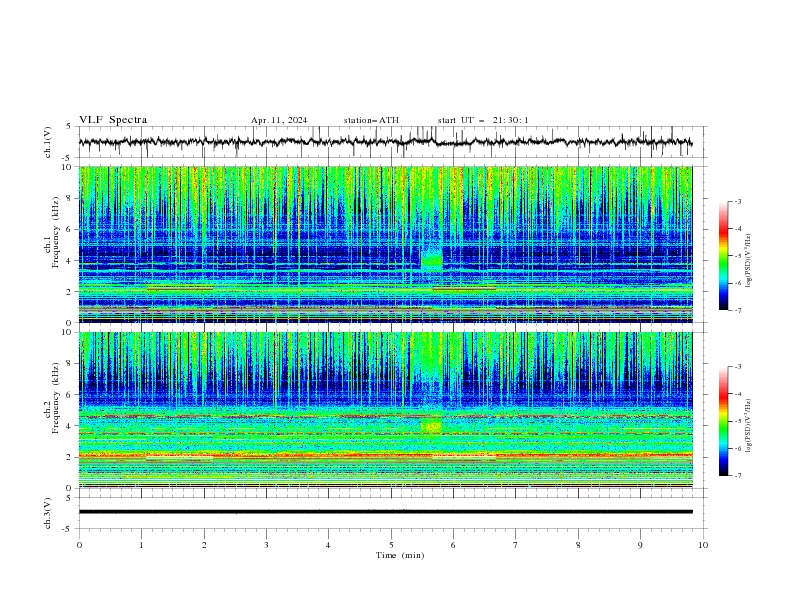Click the 'station=ATH' label
Screen dimensions: 792x612
pos(371,120)
